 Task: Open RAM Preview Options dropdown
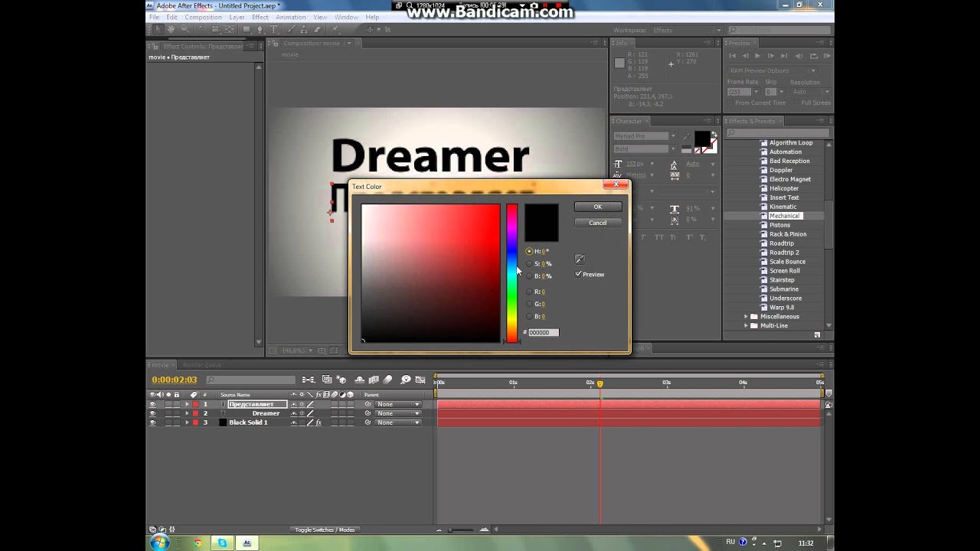pyautogui.click(x=773, y=70)
